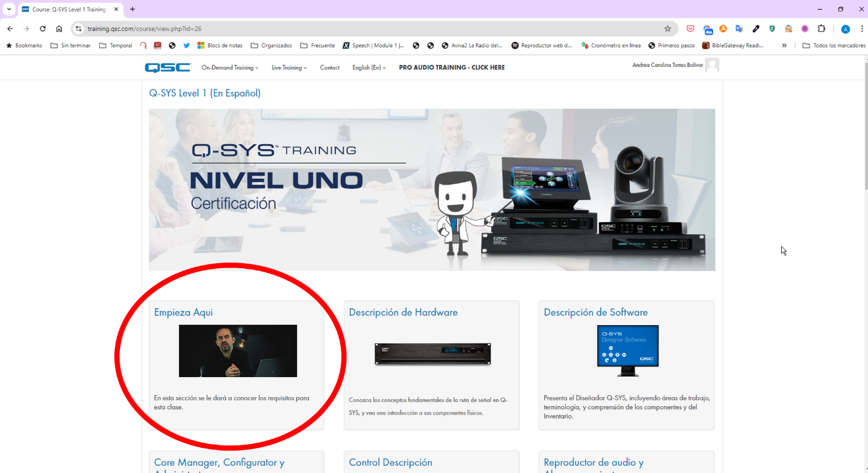
Task: Click the Q-SYS Level 1 (En Español) title
Action: point(204,93)
